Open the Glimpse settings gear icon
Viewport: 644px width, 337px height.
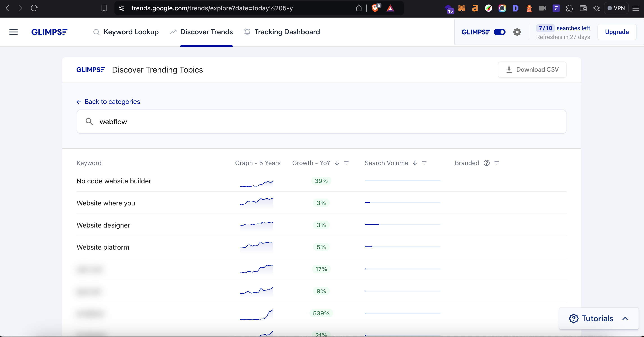pyautogui.click(x=517, y=32)
